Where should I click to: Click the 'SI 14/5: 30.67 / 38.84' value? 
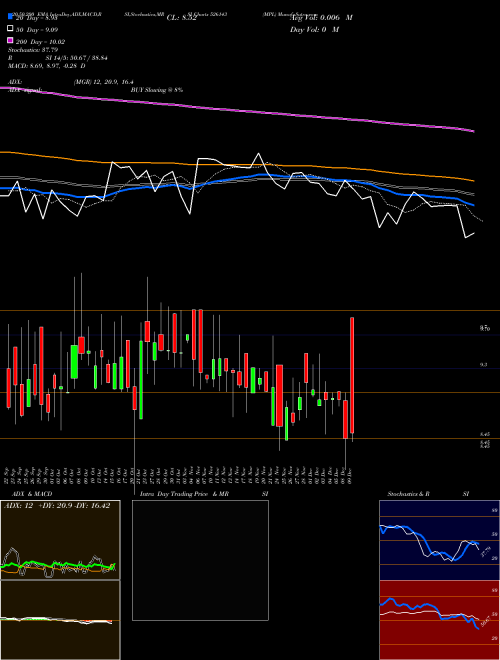(x=76, y=58)
